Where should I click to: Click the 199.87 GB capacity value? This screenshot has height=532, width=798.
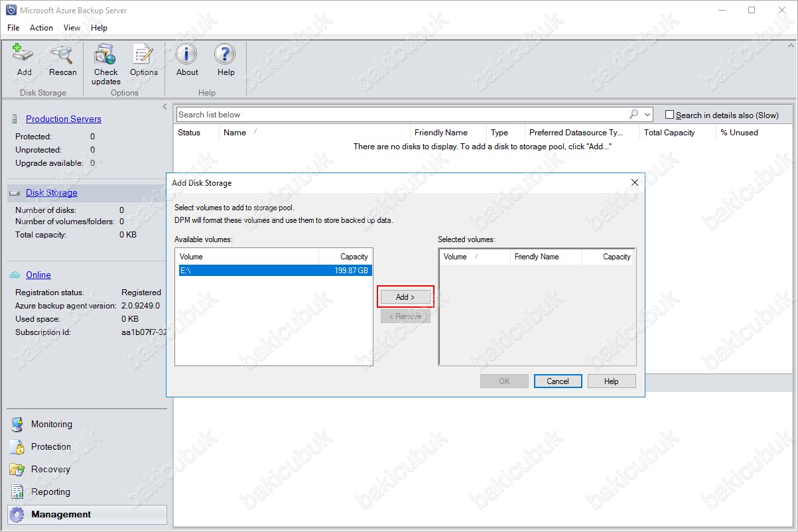(x=352, y=271)
